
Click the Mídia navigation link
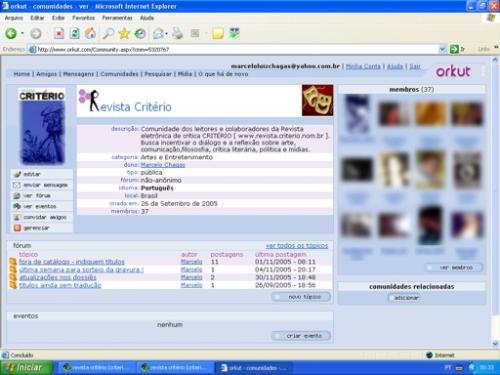(185, 74)
